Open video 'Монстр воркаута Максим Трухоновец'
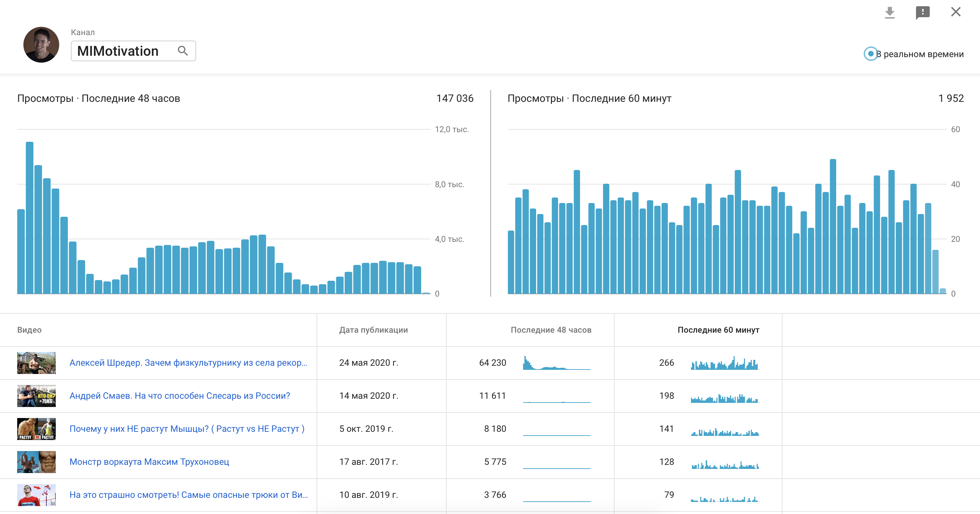Screen dimensions: 980x514 tap(149, 461)
